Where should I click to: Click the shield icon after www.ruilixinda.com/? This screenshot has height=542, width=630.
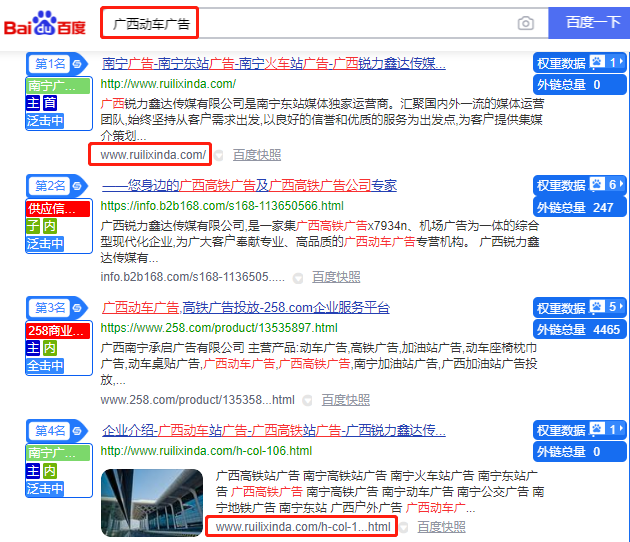click(219, 155)
